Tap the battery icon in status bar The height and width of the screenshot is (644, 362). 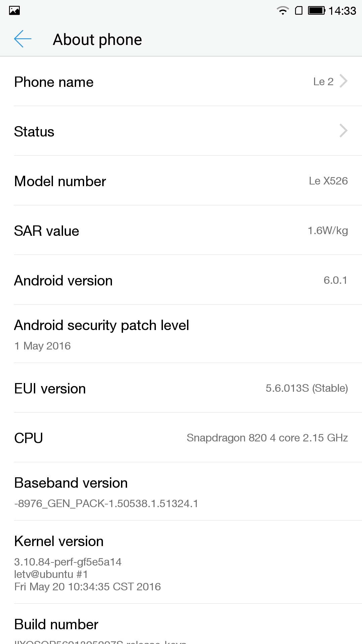(316, 11)
